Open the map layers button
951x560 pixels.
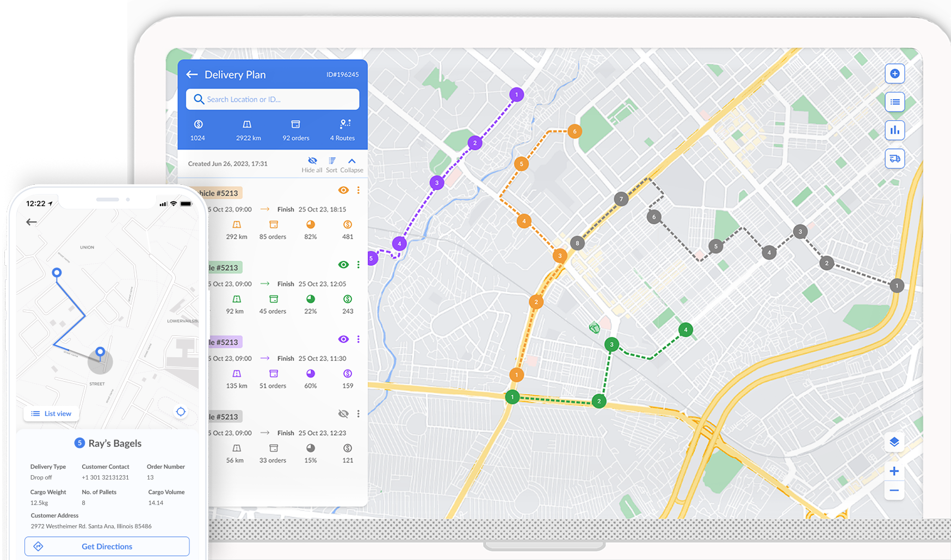(894, 442)
